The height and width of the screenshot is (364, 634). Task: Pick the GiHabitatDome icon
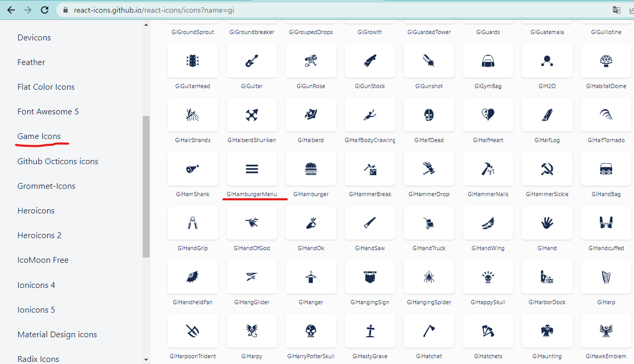click(606, 61)
